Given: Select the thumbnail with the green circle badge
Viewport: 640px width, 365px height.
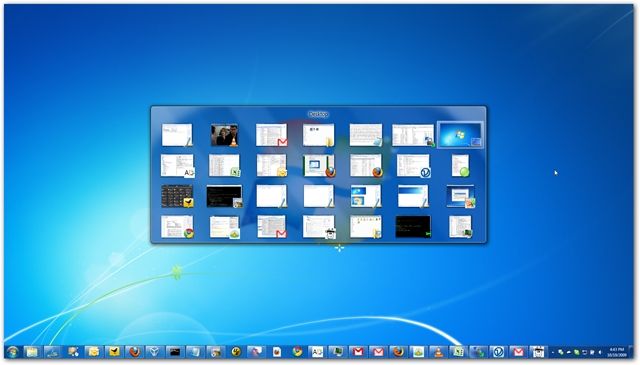Looking at the screenshot, I should (x=460, y=165).
